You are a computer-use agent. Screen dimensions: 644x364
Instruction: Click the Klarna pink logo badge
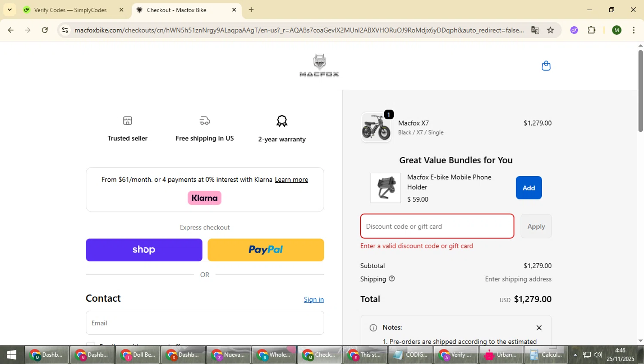click(204, 198)
